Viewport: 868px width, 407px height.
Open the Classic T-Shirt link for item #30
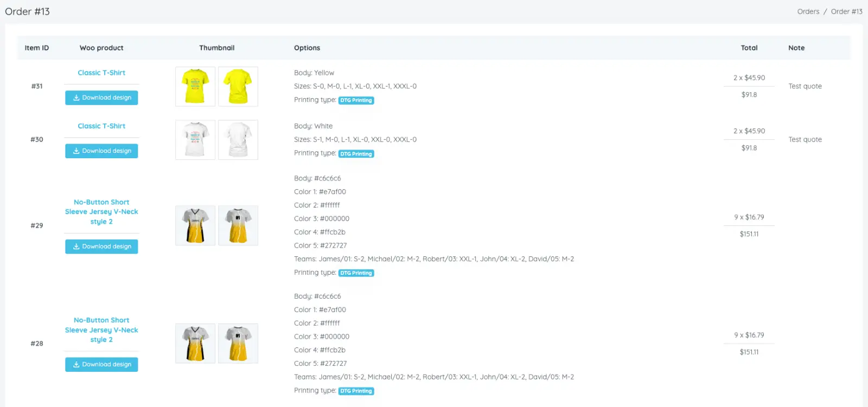pyautogui.click(x=101, y=126)
